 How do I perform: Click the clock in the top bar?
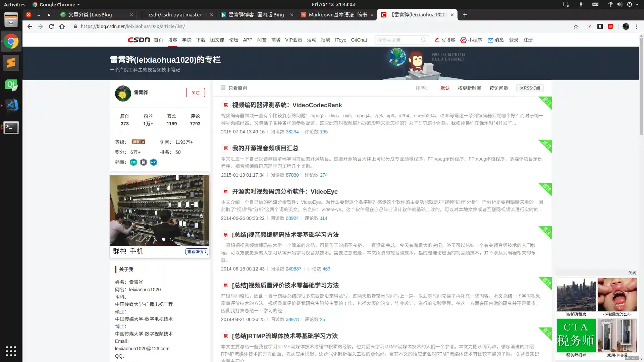click(333, 4)
